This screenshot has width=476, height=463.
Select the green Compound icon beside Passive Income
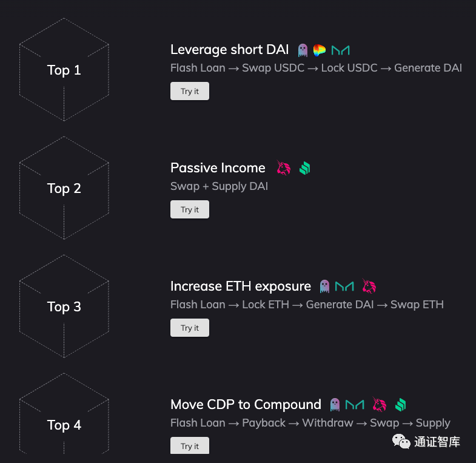(304, 168)
